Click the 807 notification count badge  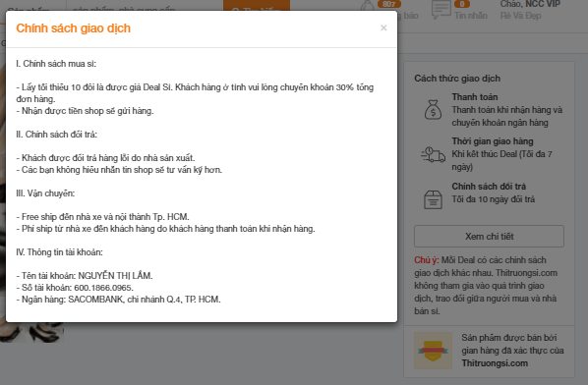pyautogui.click(x=388, y=4)
